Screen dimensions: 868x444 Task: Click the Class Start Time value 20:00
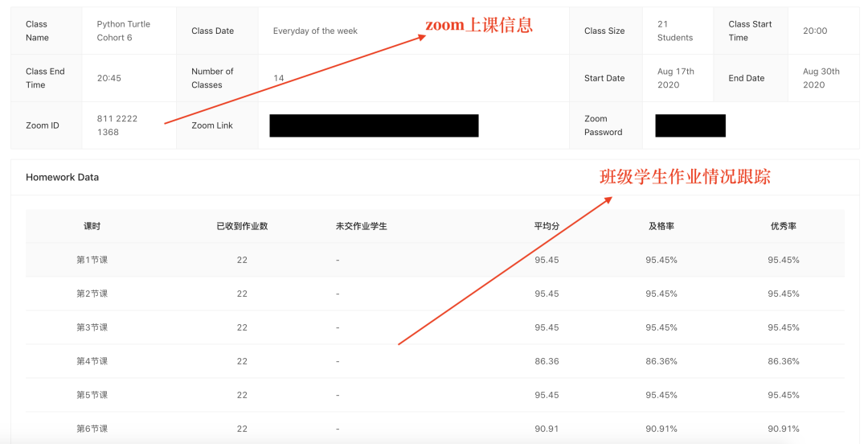tap(814, 31)
